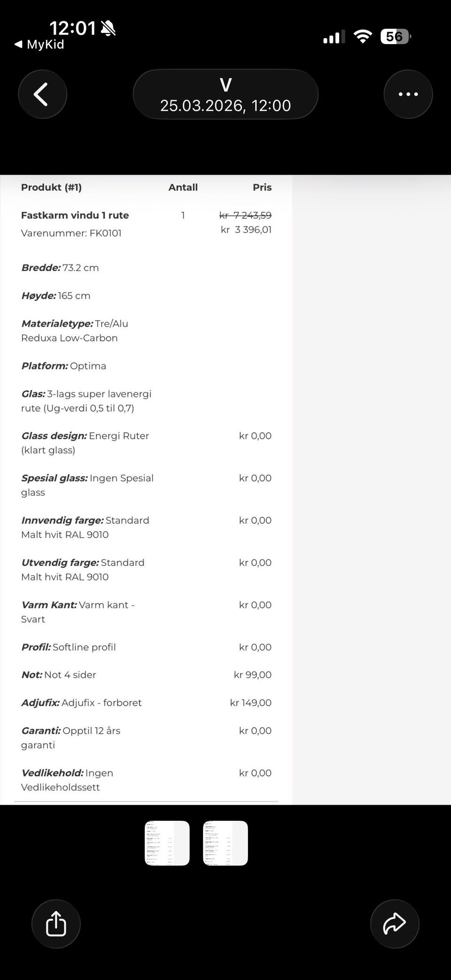Tap the cellular signal bars icon
This screenshot has height=980, width=451.
[x=334, y=37]
